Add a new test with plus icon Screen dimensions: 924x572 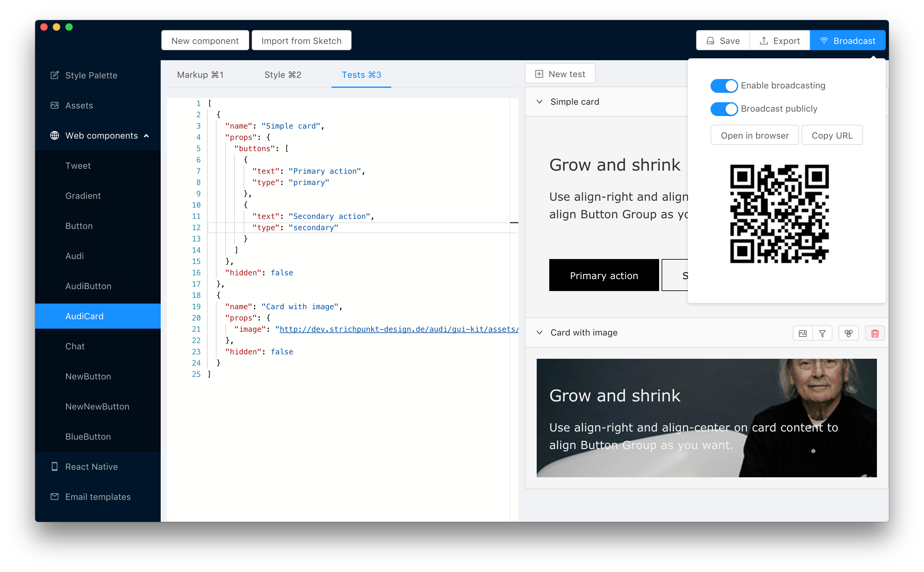(560, 74)
